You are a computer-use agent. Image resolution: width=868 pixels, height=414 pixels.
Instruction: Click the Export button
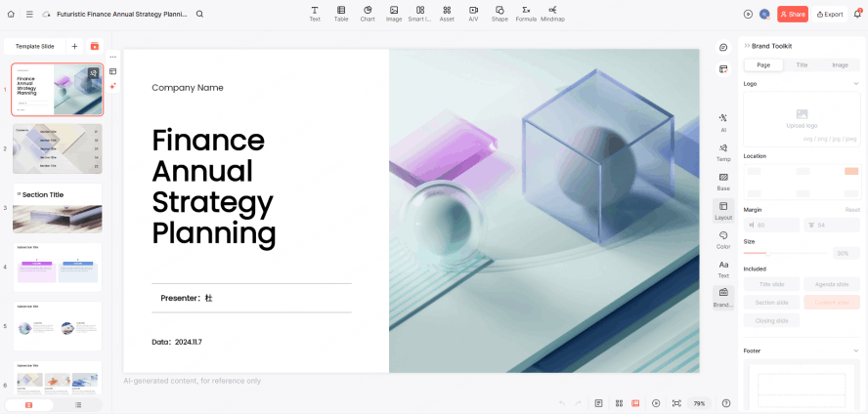pyautogui.click(x=829, y=15)
